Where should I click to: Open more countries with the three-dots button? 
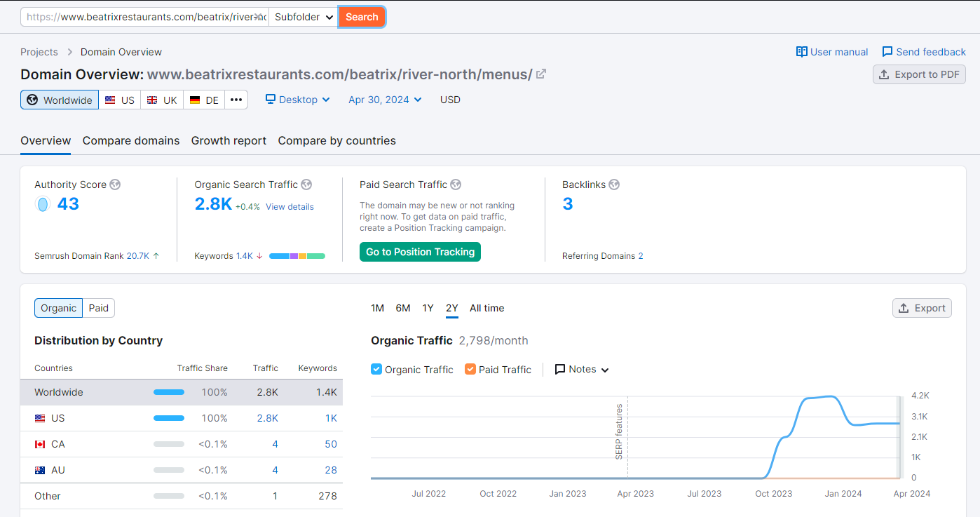pos(236,100)
